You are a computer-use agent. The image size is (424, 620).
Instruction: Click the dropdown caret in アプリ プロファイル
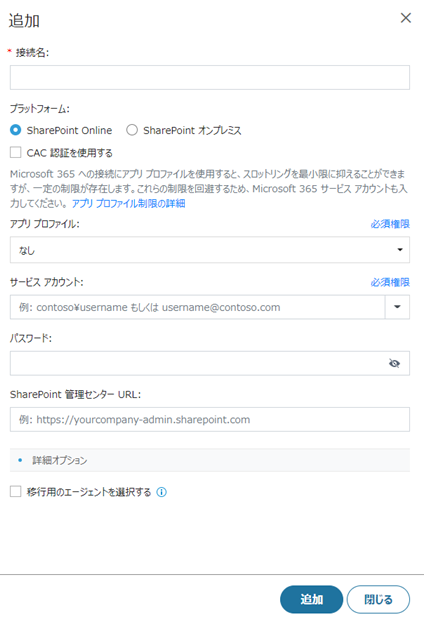pos(400,250)
